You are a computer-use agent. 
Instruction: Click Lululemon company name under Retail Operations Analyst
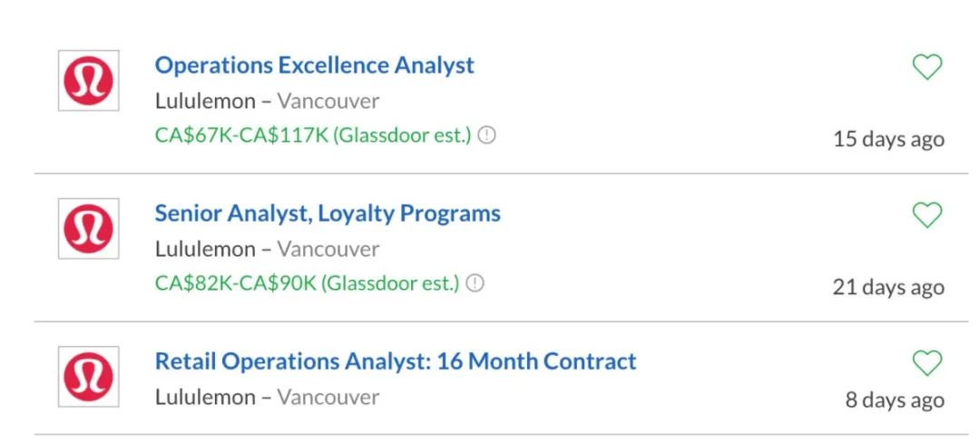205,397
